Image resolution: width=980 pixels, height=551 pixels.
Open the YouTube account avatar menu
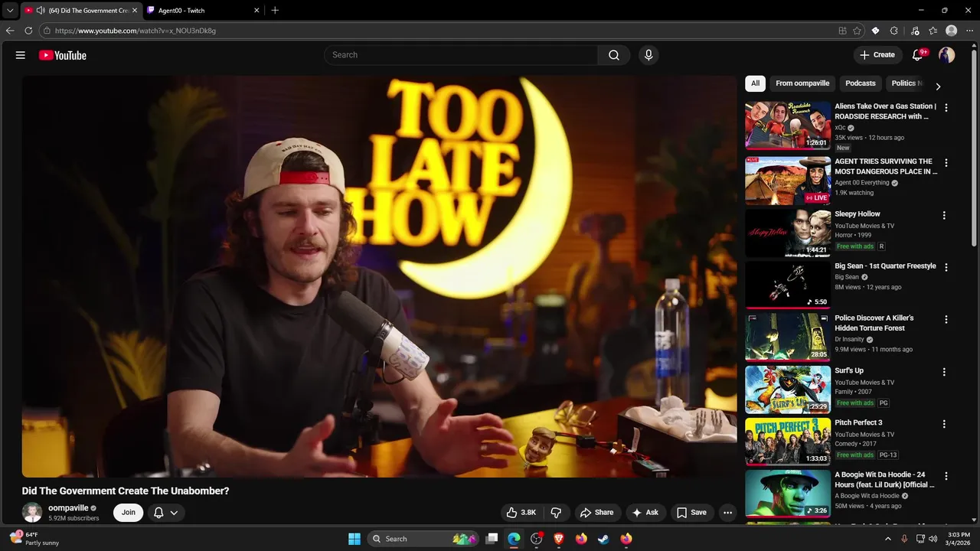click(947, 55)
